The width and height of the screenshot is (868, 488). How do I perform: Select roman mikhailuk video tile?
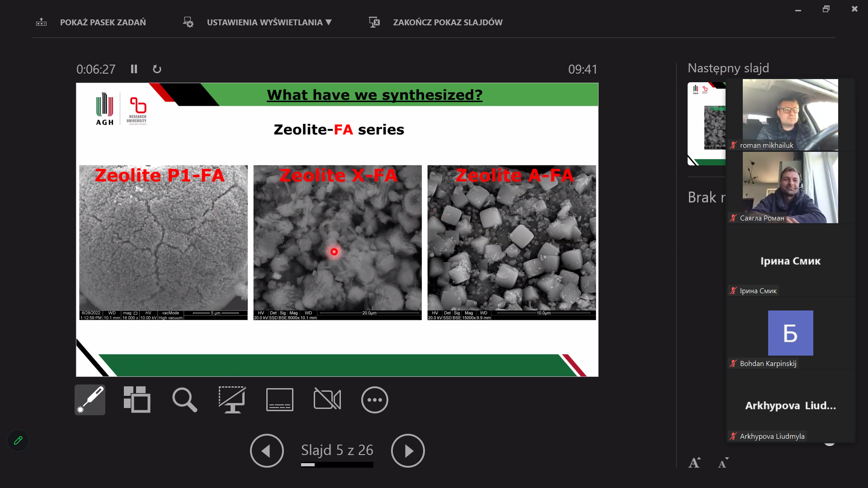pyautogui.click(x=790, y=114)
